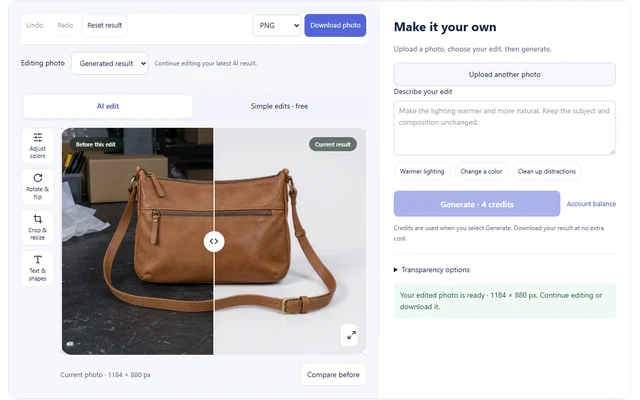Viewport: 640px width, 400px height.
Task: Click Undo button
Action: (x=35, y=25)
